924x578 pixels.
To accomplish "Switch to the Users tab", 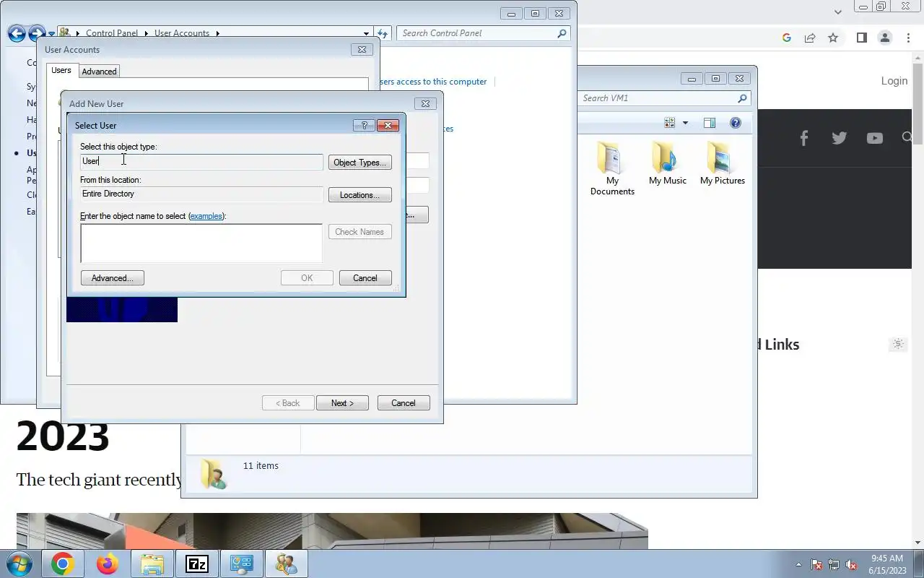I will pos(61,70).
